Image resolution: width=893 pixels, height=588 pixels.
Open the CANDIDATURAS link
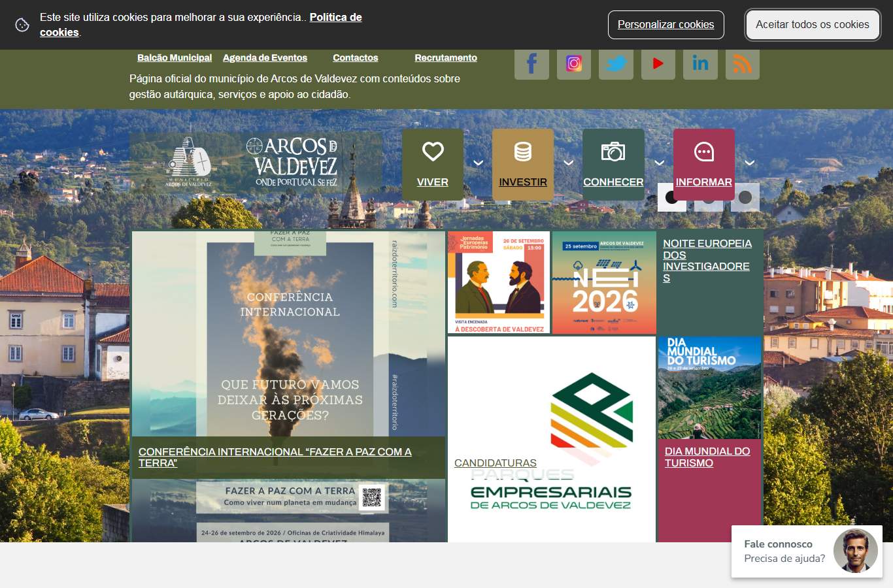click(x=496, y=463)
